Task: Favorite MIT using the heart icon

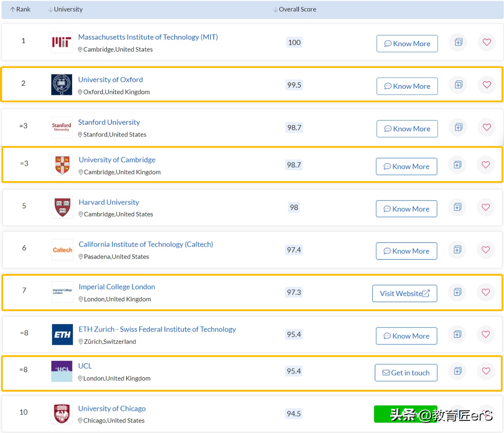Action: pyautogui.click(x=487, y=42)
